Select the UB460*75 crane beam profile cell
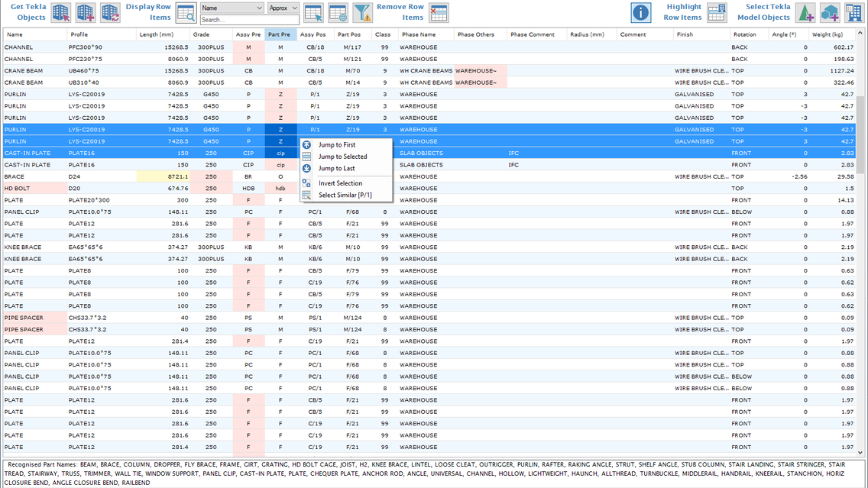The image size is (868, 488). (x=102, y=71)
